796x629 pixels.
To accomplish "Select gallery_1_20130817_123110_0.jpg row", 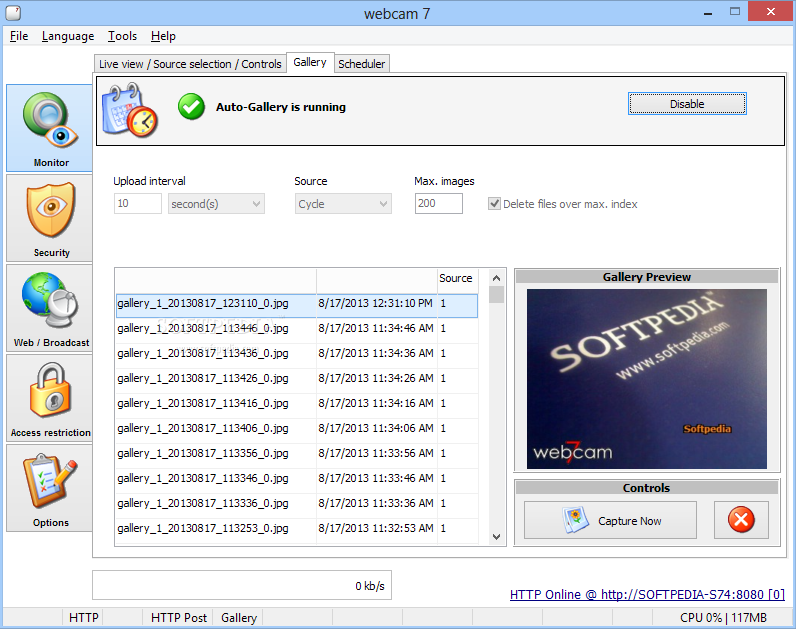I will coord(297,304).
